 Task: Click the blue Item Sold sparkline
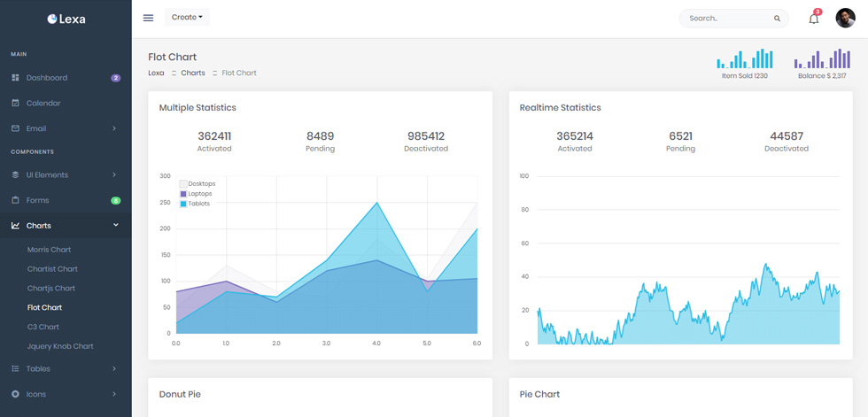[745, 58]
